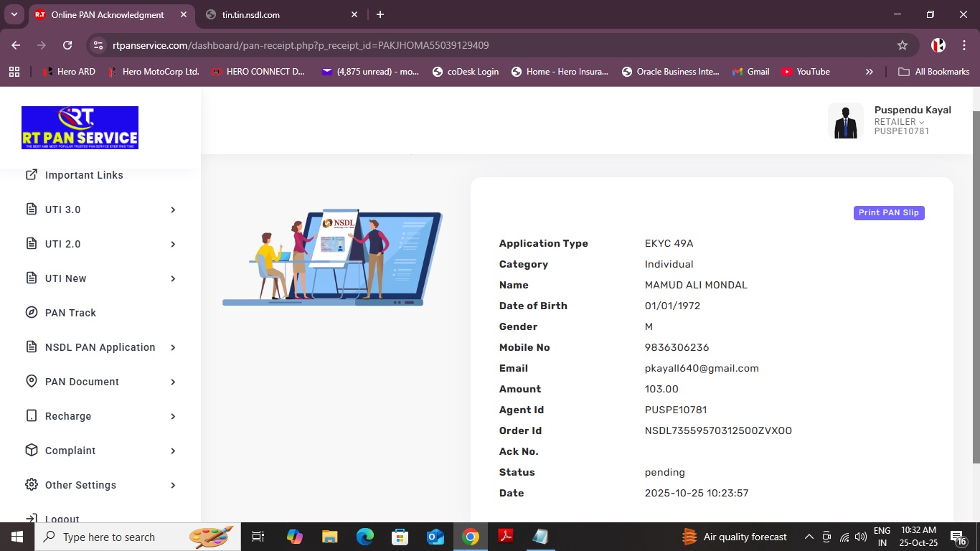Image resolution: width=980 pixels, height=551 pixels.
Task: Reload the page using the refresh icon
Action: coord(67,45)
